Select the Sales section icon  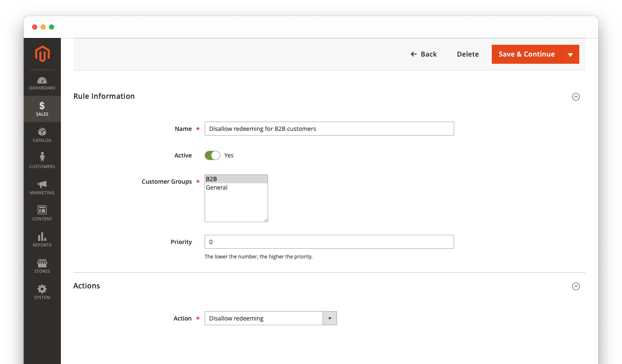click(42, 109)
